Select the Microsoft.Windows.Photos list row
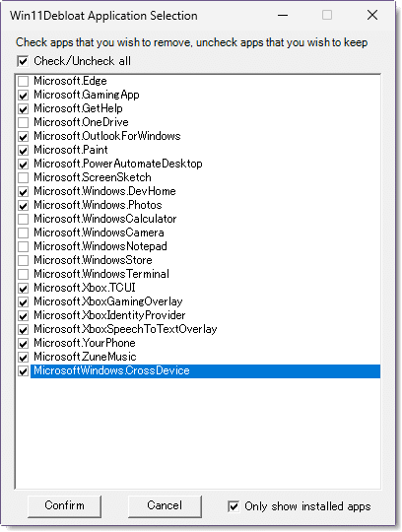The image size is (402, 532). [x=98, y=205]
